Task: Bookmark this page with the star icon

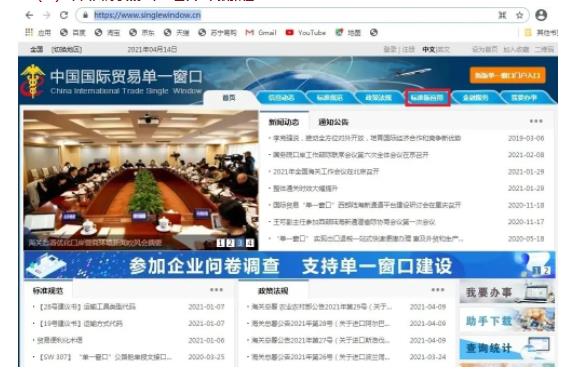Action: [x=520, y=15]
